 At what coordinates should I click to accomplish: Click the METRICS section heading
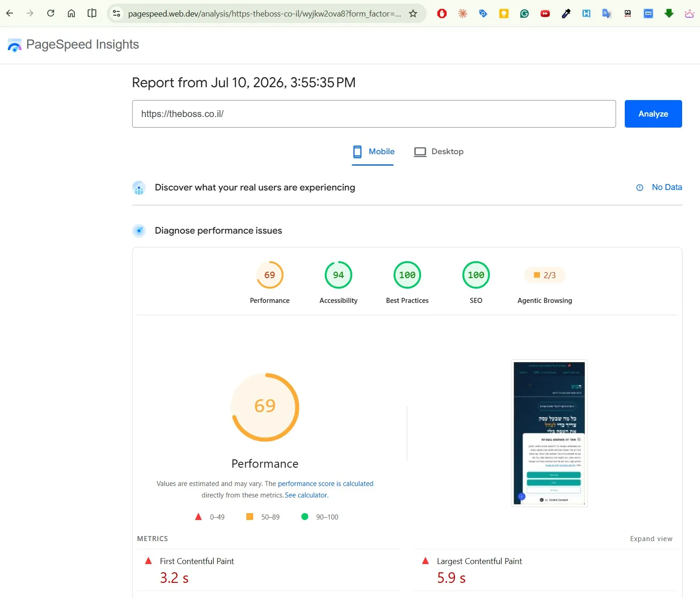tap(152, 539)
